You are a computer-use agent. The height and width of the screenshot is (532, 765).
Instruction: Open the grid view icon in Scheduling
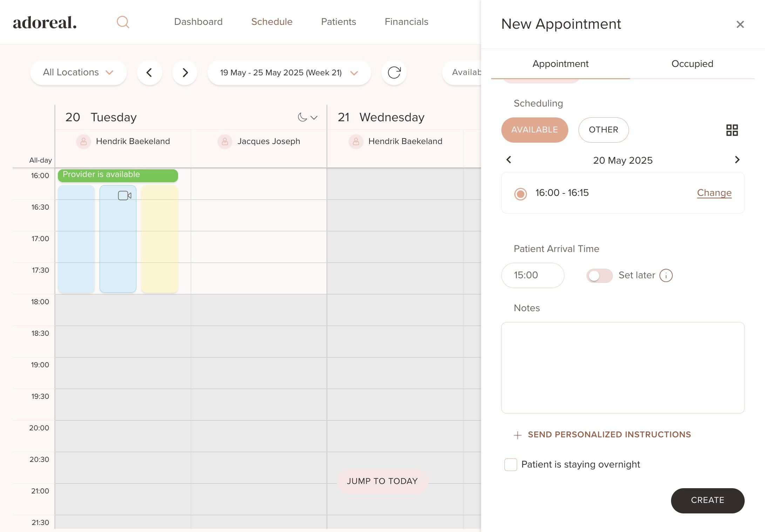point(732,130)
